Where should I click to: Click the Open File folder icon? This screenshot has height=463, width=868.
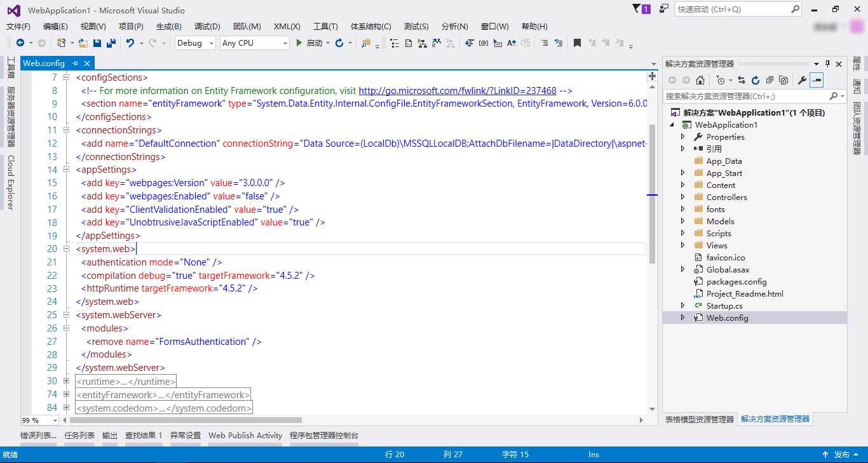84,43
